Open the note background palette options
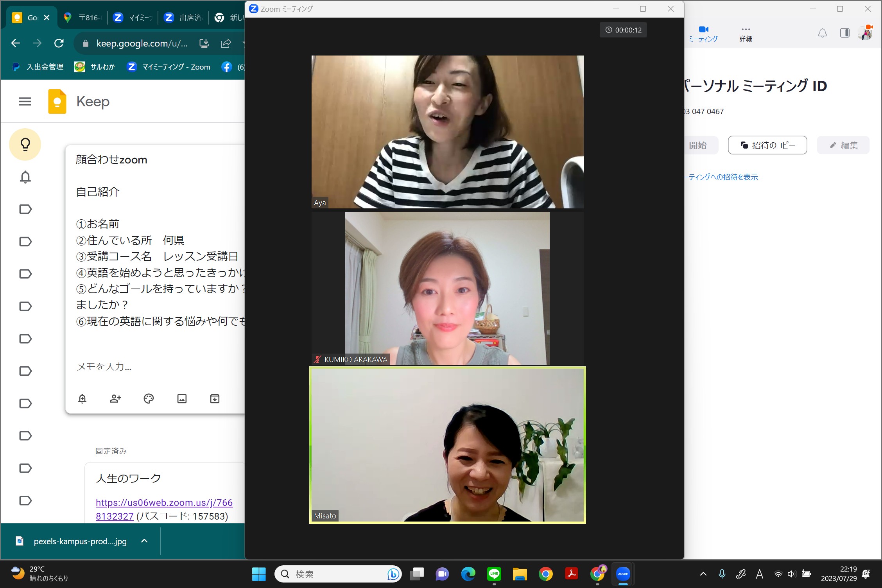The height and width of the screenshot is (588, 882). [149, 399]
